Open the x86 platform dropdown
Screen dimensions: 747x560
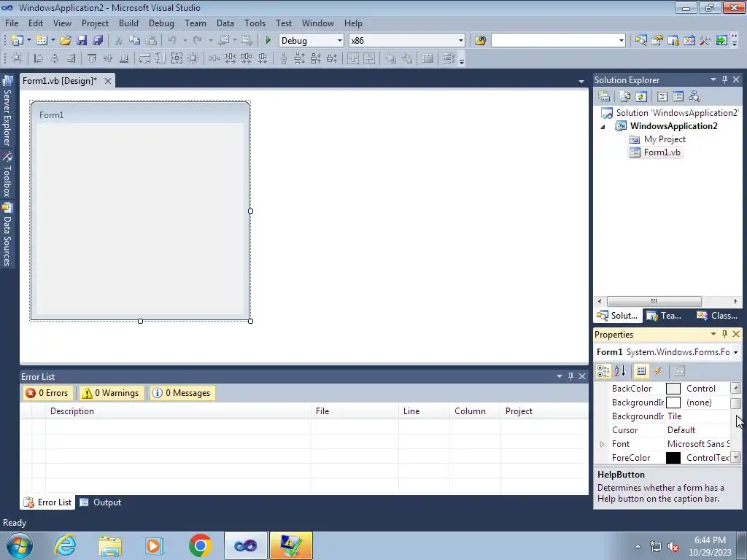pyautogui.click(x=461, y=41)
